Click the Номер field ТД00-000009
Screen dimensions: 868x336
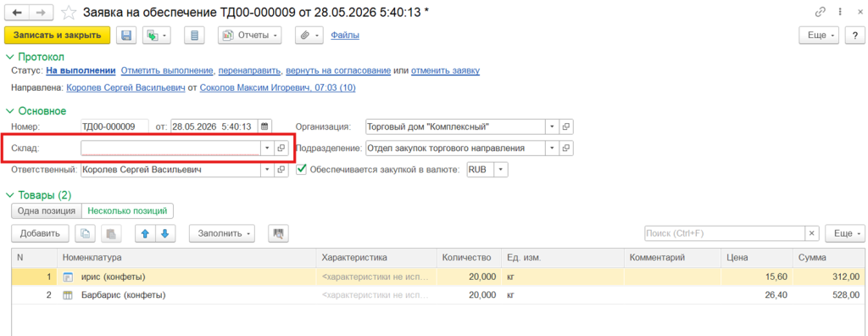pyautogui.click(x=114, y=126)
